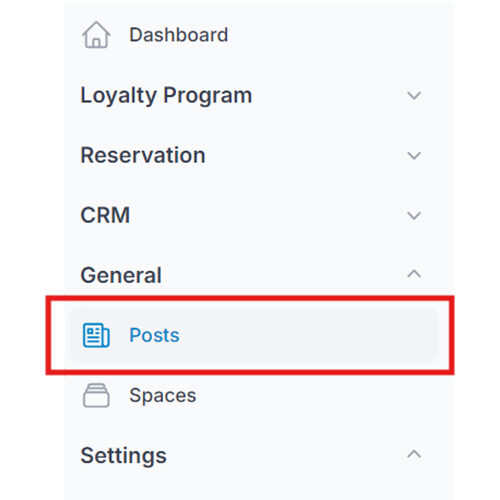Click the General heading text
Image resolution: width=500 pixels, height=500 pixels.
coord(121,275)
